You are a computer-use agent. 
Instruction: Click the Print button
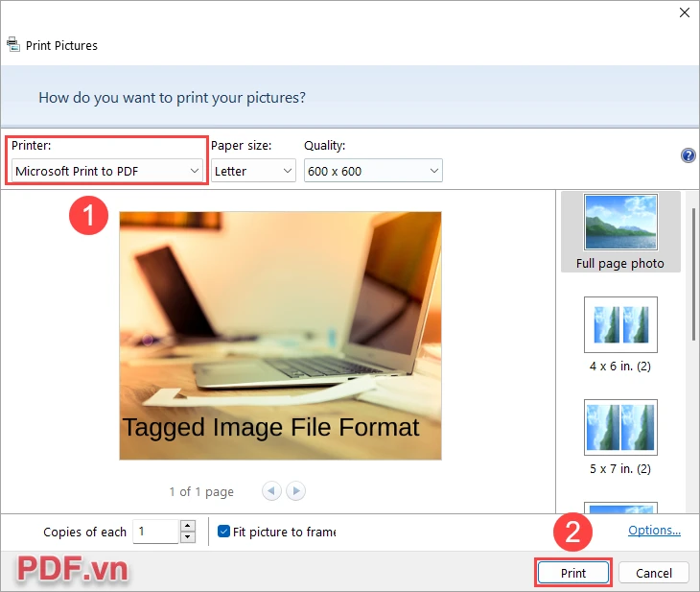573,573
